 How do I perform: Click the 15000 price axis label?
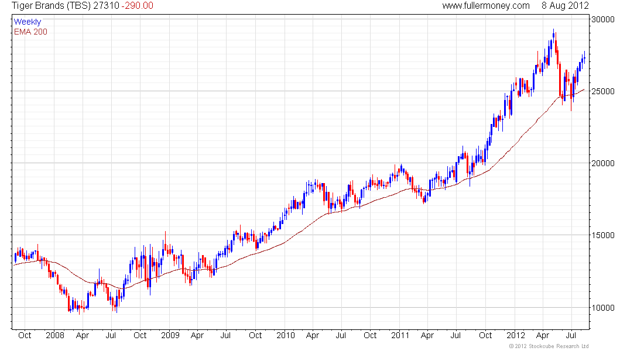pyautogui.click(x=604, y=235)
